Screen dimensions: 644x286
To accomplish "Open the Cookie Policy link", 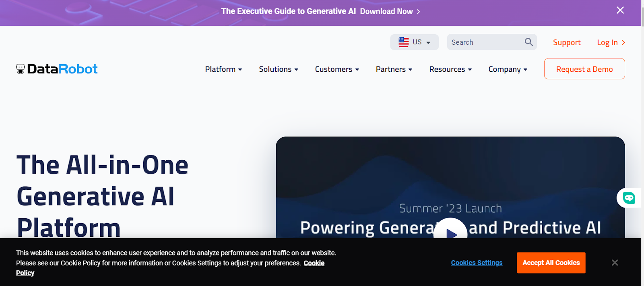I will pyautogui.click(x=314, y=263).
